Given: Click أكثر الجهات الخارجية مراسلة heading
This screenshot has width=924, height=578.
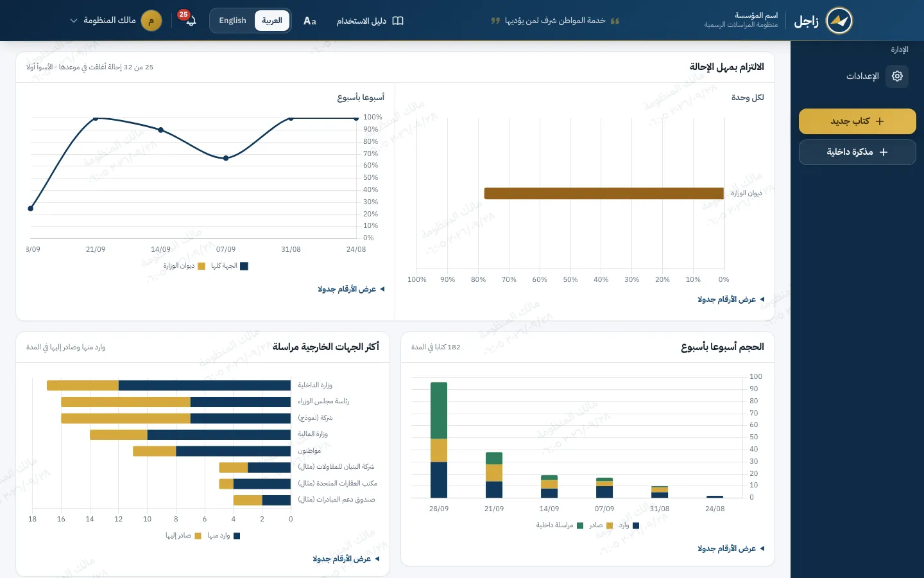Looking at the screenshot, I should tap(326, 347).
